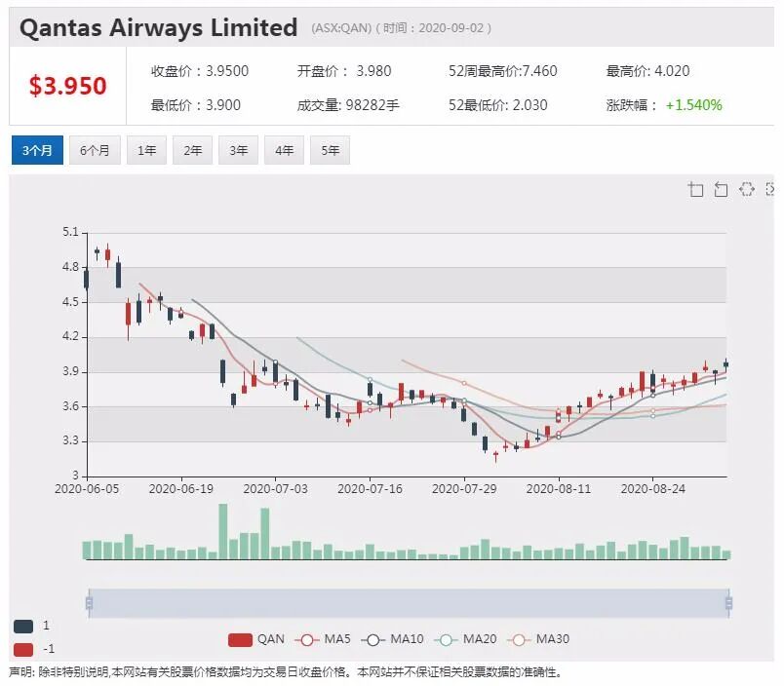Show the 5年 price history tab
The height and width of the screenshot is (686, 784).
(x=330, y=150)
